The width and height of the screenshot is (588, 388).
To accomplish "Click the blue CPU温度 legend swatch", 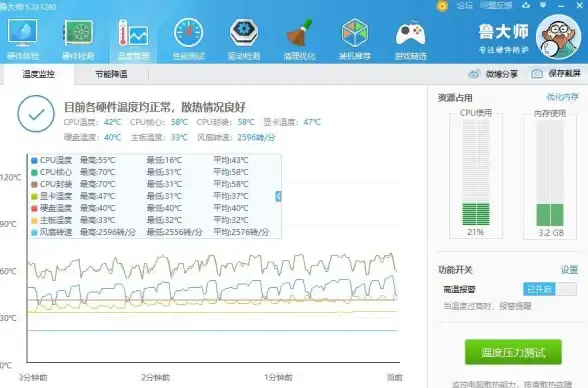I will click(x=34, y=160).
